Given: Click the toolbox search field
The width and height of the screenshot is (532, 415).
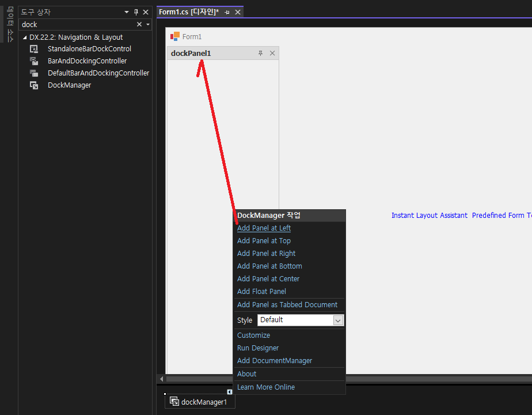Looking at the screenshot, I should click(77, 24).
